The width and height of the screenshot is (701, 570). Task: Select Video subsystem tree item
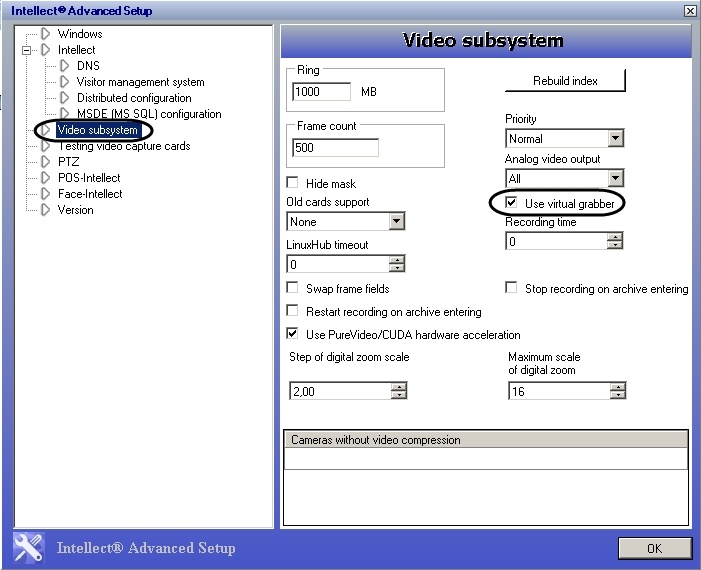click(98, 130)
